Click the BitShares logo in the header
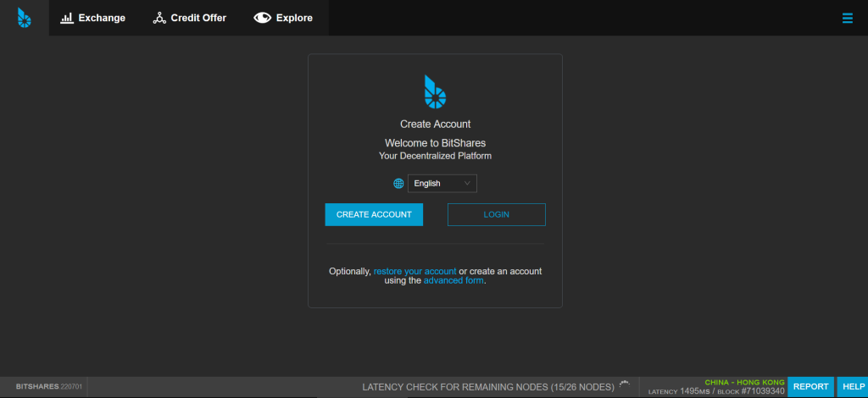The image size is (868, 398). (x=24, y=18)
